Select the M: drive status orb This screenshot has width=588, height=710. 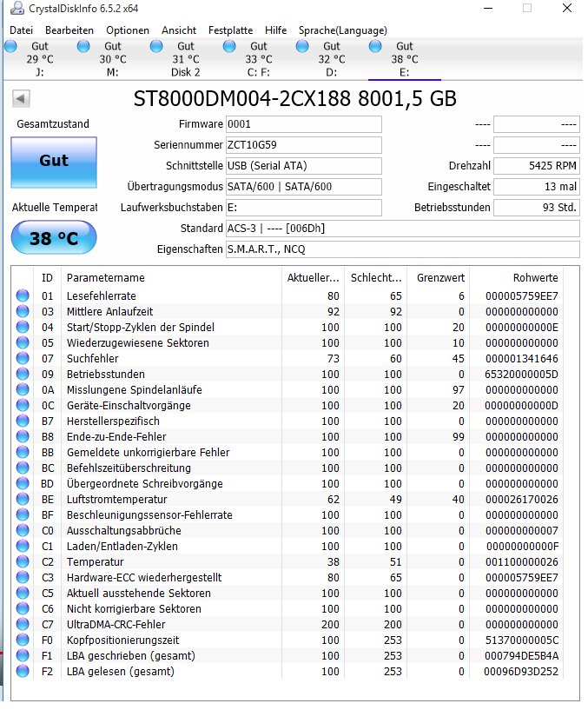tap(83, 46)
